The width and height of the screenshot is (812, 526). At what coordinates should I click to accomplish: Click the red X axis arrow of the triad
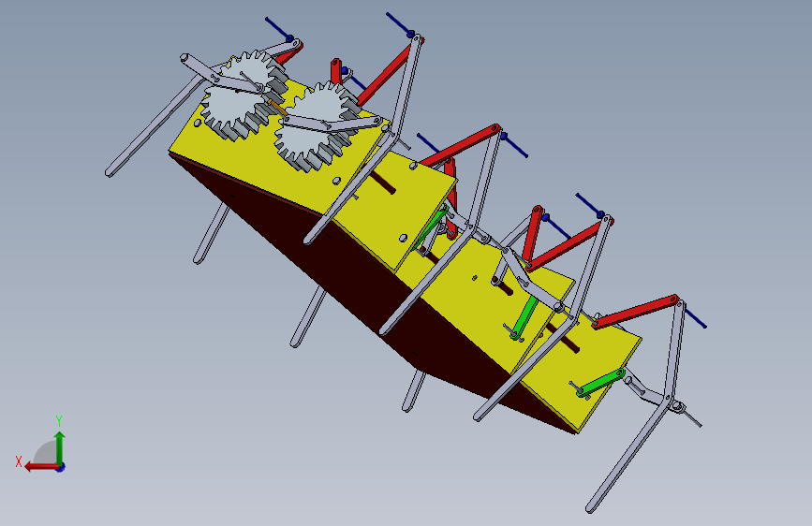[x=41, y=467]
